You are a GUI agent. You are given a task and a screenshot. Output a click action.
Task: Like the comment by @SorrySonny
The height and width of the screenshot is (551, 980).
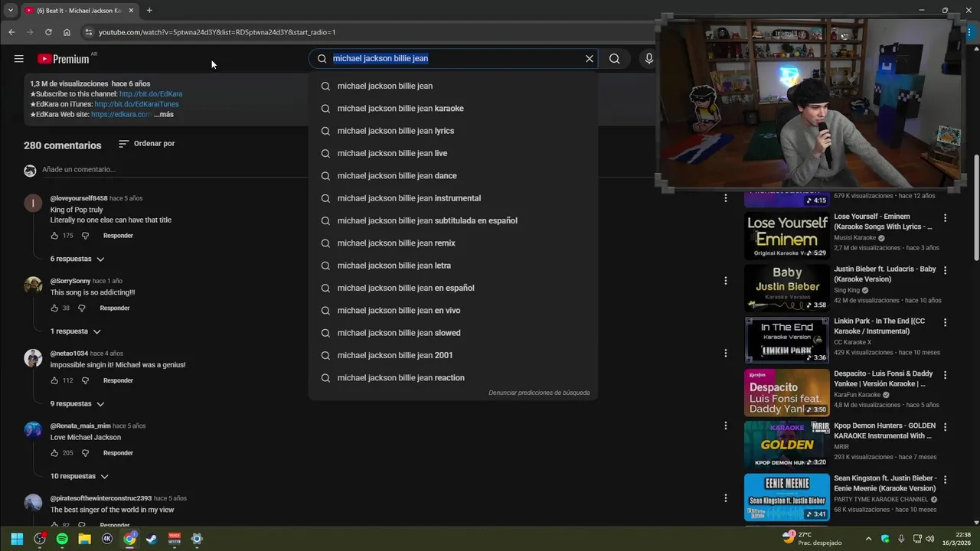[x=54, y=308]
